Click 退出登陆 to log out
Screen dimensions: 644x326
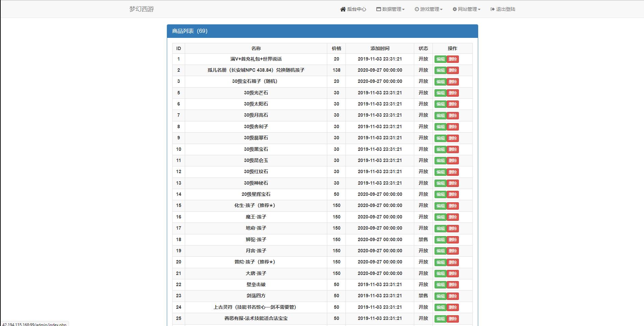point(505,9)
